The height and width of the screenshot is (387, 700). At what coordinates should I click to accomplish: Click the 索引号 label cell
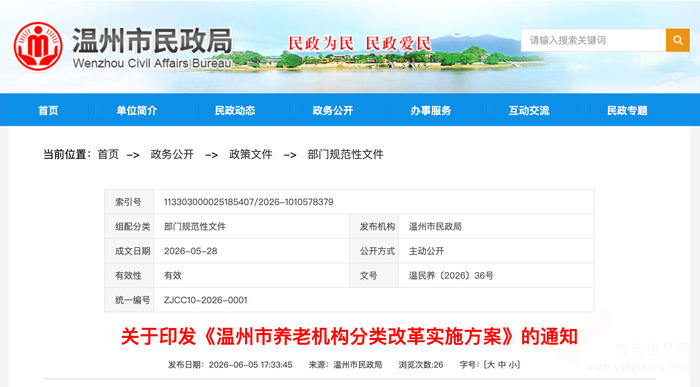click(128, 202)
